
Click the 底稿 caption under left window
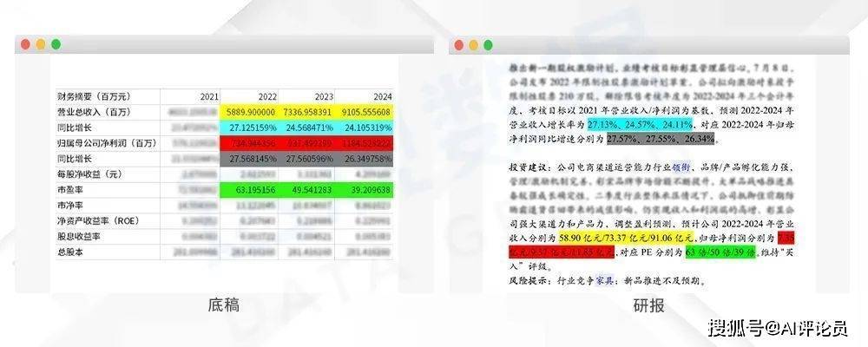point(224,304)
